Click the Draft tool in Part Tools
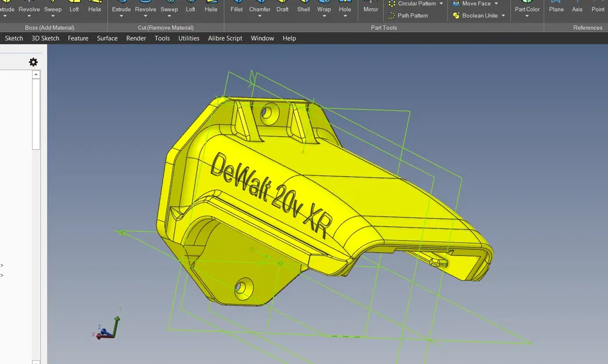The width and height of the screenshot is (608, 364). [x=282, y=9]
